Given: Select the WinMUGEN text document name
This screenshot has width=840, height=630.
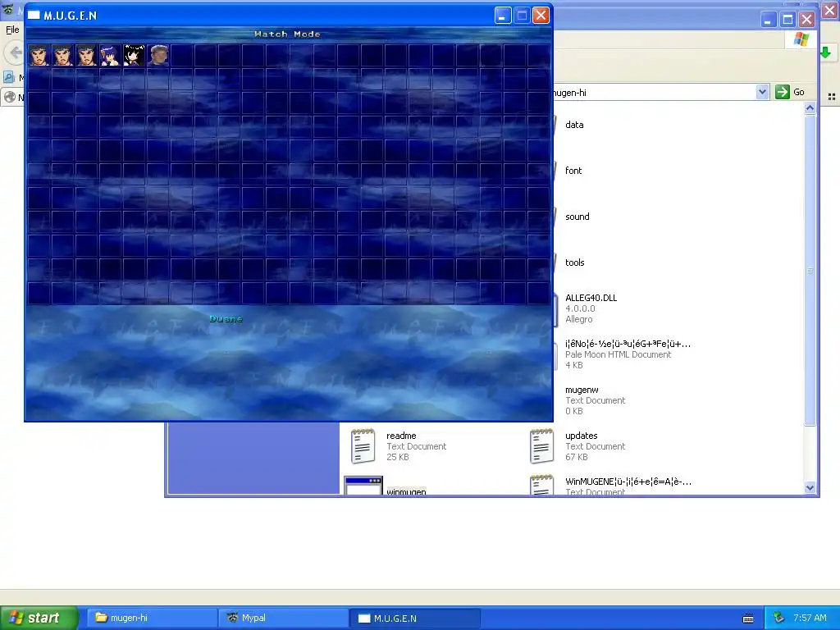Looking at the screenshot, I should pos(628,482).
